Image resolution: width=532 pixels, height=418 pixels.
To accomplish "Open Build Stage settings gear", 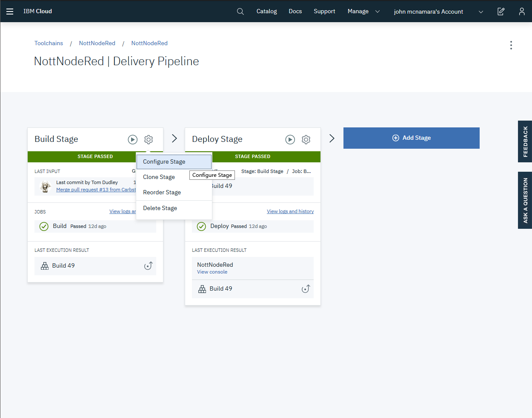I will 149,139.
